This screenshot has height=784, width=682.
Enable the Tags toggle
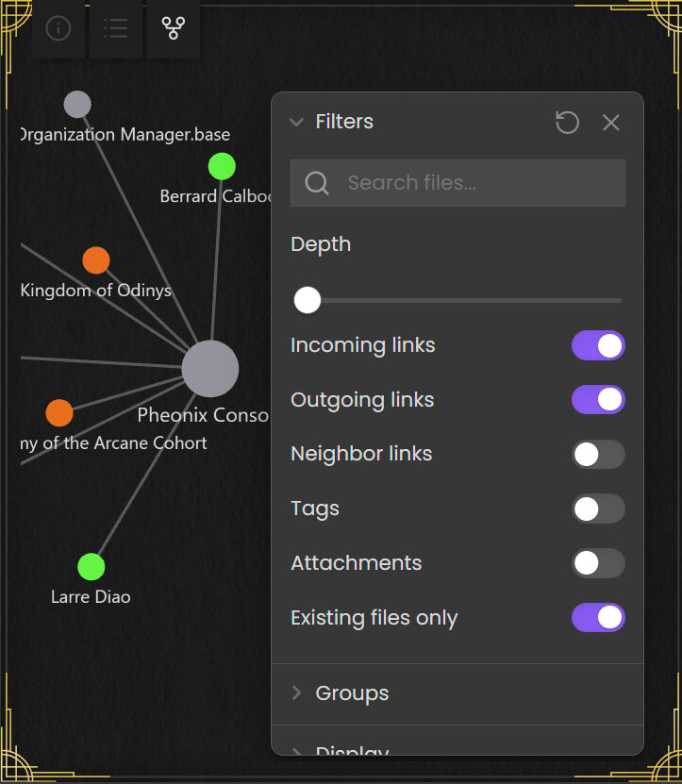[x=598, y=509]
